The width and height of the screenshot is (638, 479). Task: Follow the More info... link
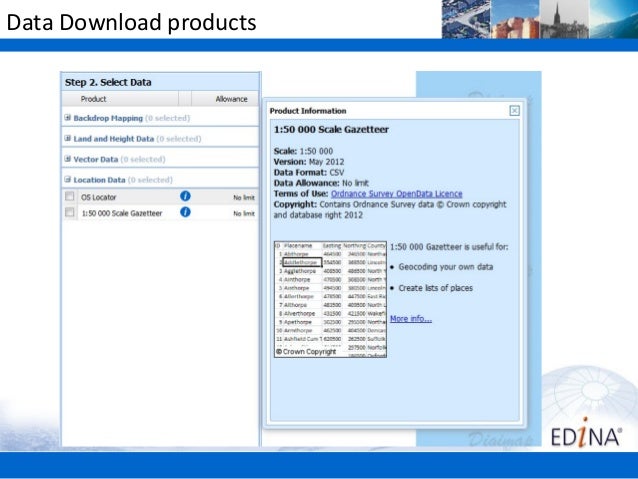point(411,319)
